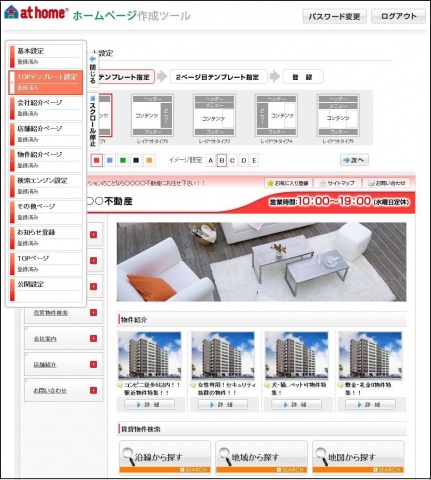Image resolution: width=431 pixels, height=480 pixels.
Task: Choose layout type 3 thumbnail
Action: [214, 116]
